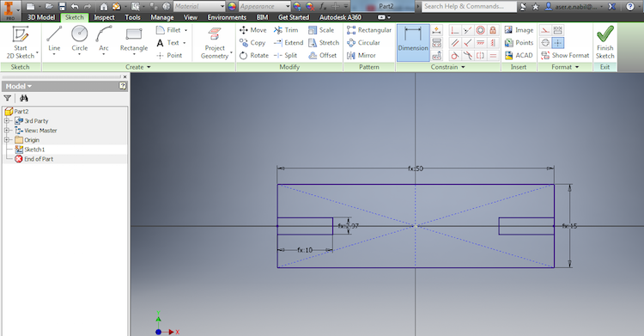Import Points into sketch
The height and width of the screenshot is (336, 644).
[519, 43]
